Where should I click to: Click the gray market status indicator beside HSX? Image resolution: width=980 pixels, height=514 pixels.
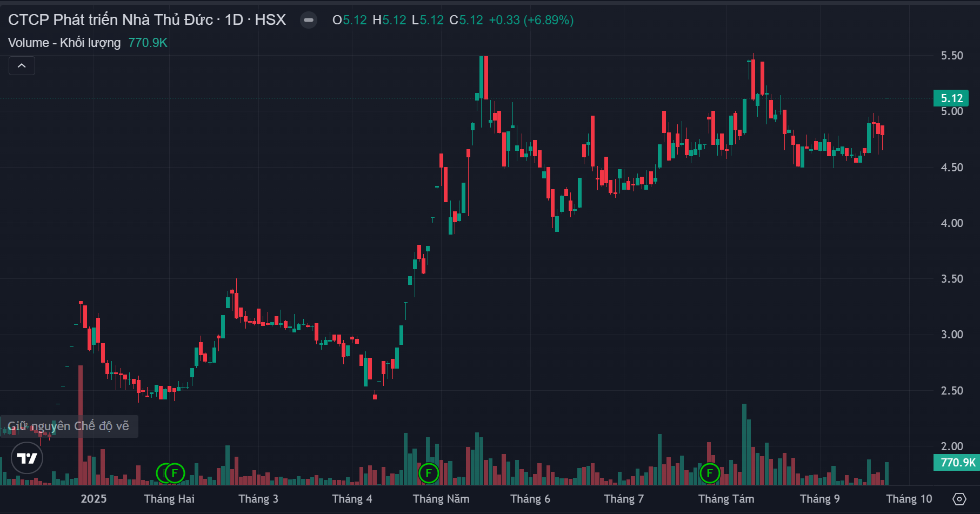[x=309, y=20]
